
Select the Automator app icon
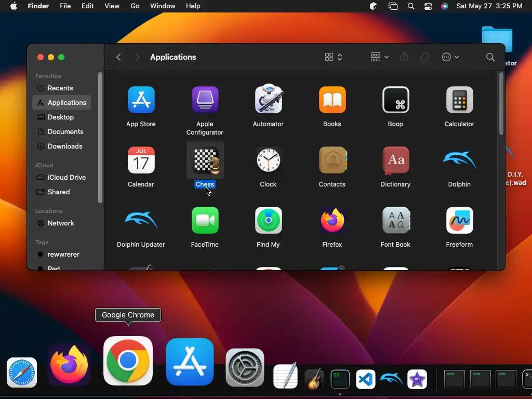[269, 99]
